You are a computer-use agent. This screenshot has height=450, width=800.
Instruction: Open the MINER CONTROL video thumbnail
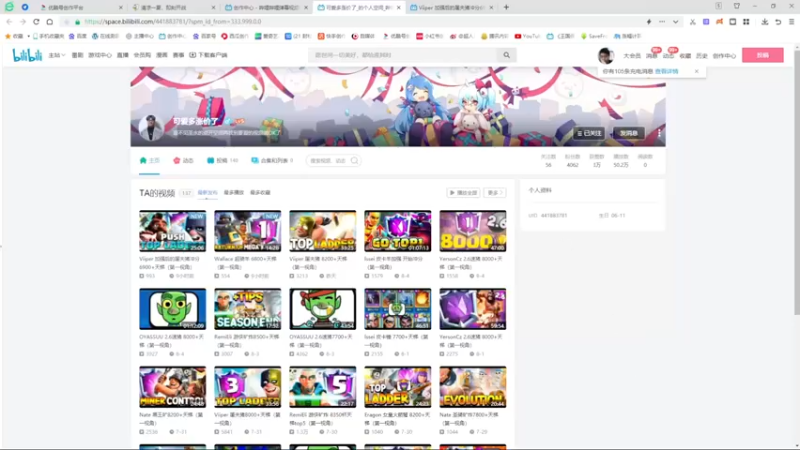(172, 387)
